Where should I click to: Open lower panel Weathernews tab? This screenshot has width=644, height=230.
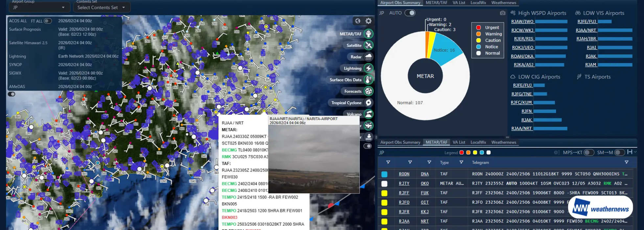pyautogui.click(x=504, y=142)
